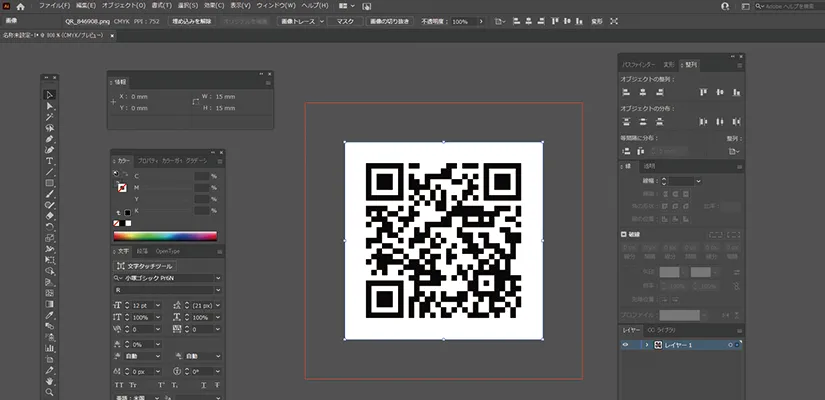
Task: Select the Rotate tool
Action: [49, 227]
